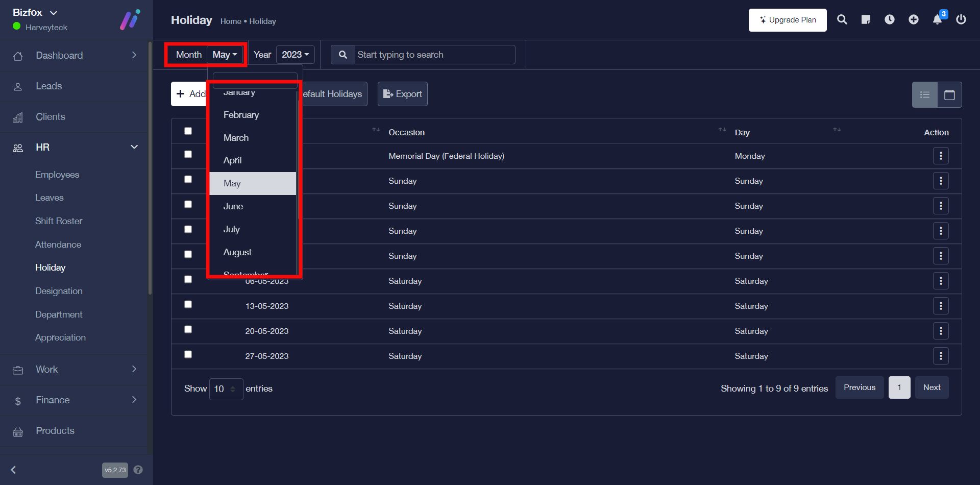The width and height of the screenshot is (980, 485).
Task: Open Attendance under HR menu
Action: 58,245
